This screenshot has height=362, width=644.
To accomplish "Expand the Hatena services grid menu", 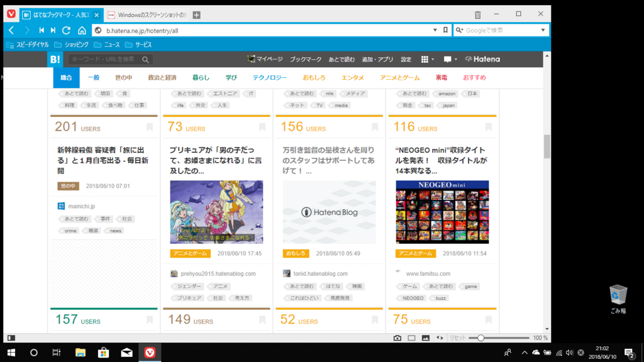I will click(427, 60).
